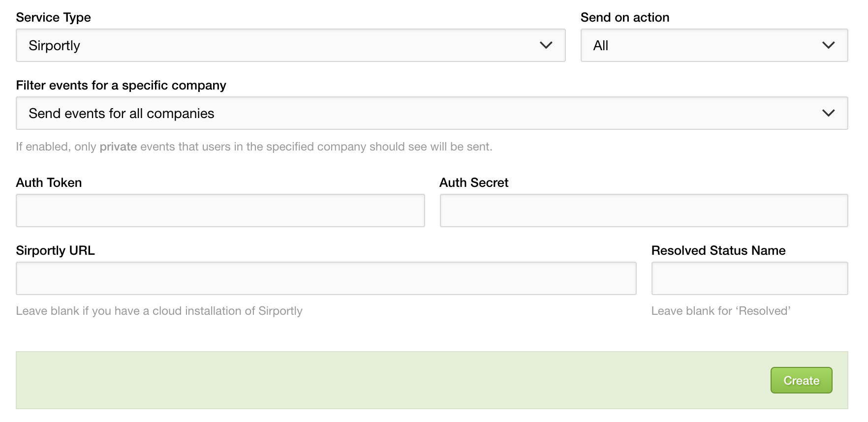
Task: Click the chevron arrow in Service Type
Action: coord(546,45)
